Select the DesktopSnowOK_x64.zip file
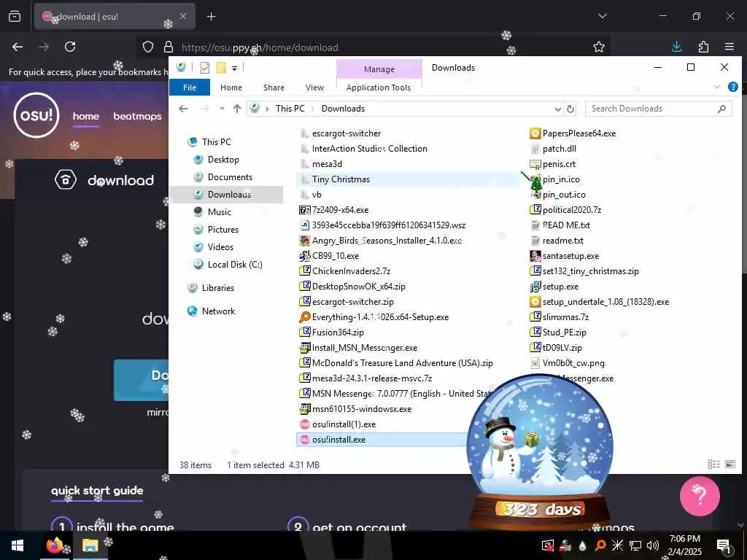 (x=358, y=287)
